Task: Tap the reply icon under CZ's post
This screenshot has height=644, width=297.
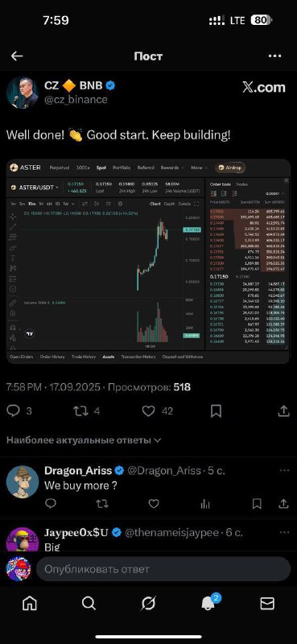Action: pyautogui.click(x=14, y=411)
